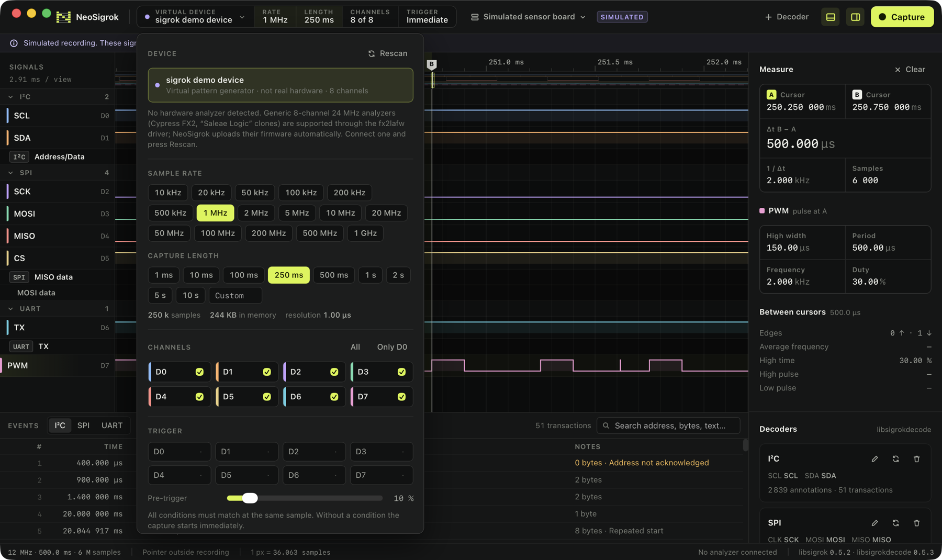This screenshot has height=560, width=942.
Task: Uncheck channel D5 checkbox
Action: point(267,397)
